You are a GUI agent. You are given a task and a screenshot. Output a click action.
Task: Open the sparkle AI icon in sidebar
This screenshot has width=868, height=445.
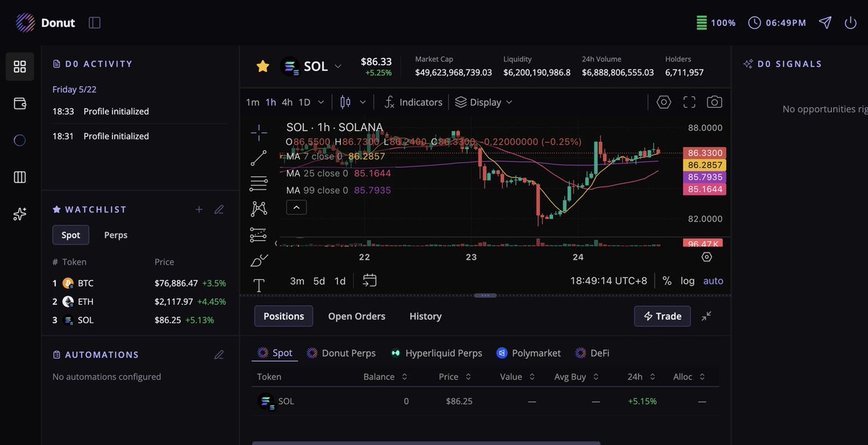pos(20,214)
